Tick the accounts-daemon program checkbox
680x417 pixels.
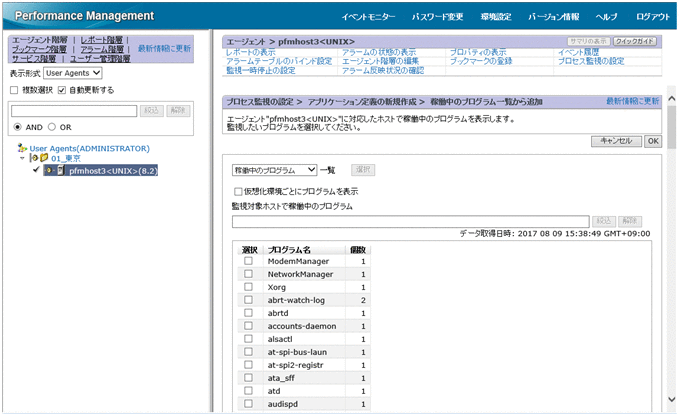[x=248, y=326]
